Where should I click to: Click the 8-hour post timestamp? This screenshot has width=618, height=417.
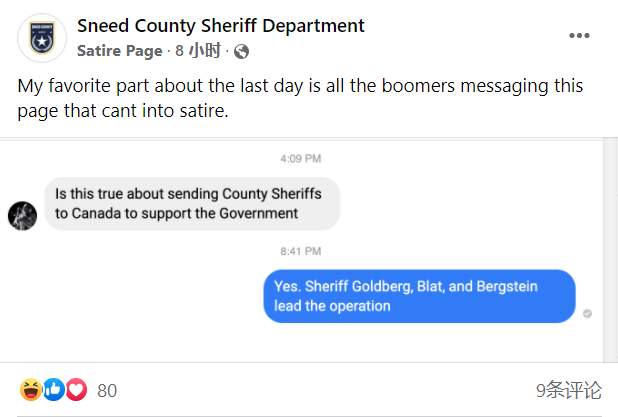pyautogui.click(x=198, y=51)
